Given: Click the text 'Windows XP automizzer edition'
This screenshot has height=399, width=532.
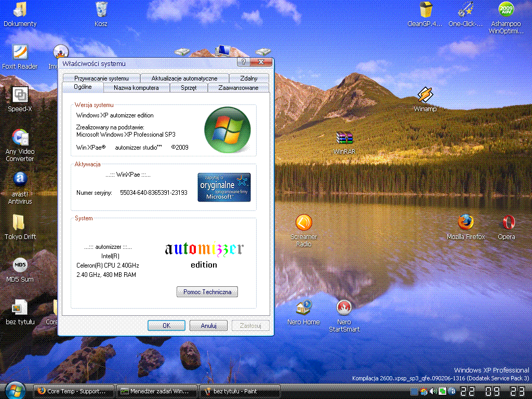Looking at the screenshot, I should 115,115.
